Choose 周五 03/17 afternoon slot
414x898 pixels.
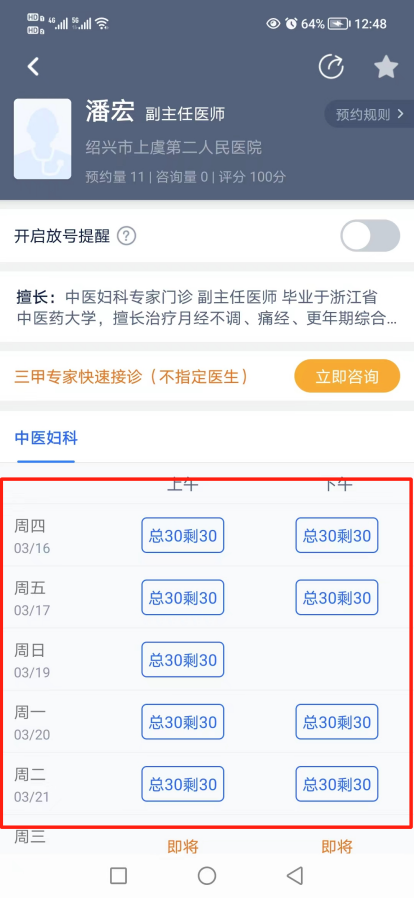click(337, 598)
